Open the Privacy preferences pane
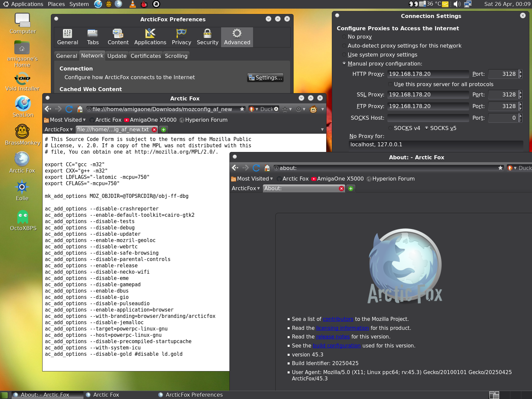Viewport: 532px width, 399px height. click(x=181, y=37)
